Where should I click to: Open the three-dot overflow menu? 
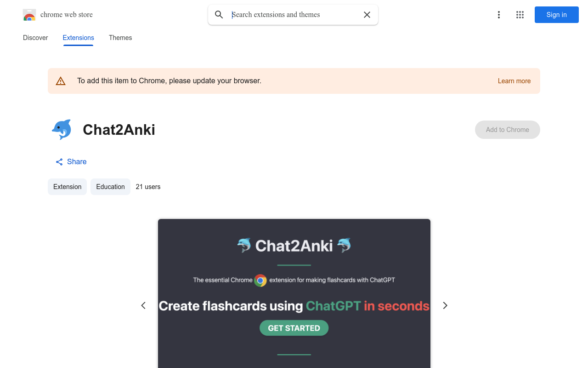(x=499, y=15)
